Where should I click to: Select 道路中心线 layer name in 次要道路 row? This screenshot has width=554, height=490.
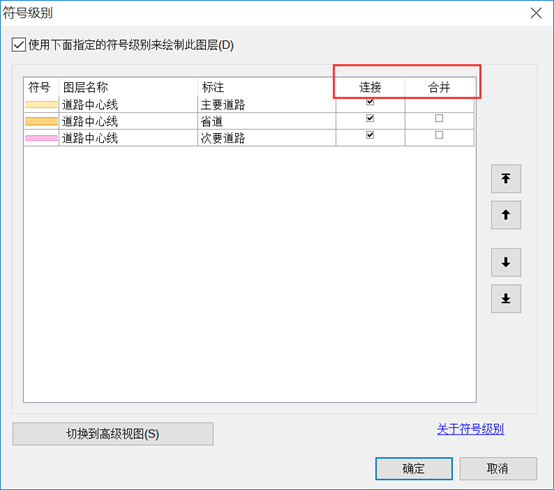128,138
